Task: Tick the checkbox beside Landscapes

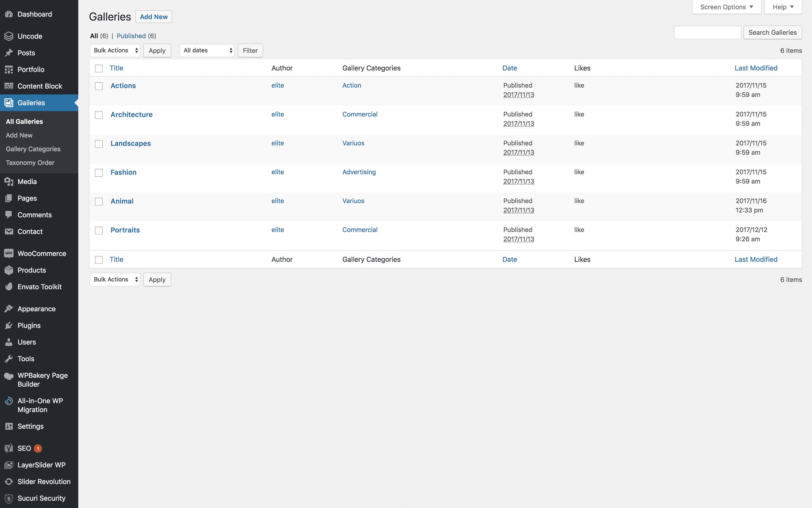Action: point(99,144)
